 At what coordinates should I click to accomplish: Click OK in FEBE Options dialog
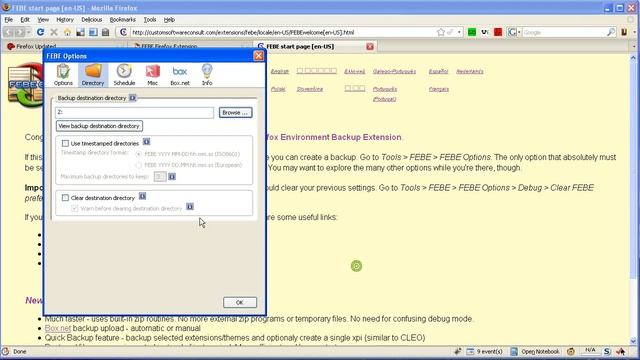coord(240,302)
